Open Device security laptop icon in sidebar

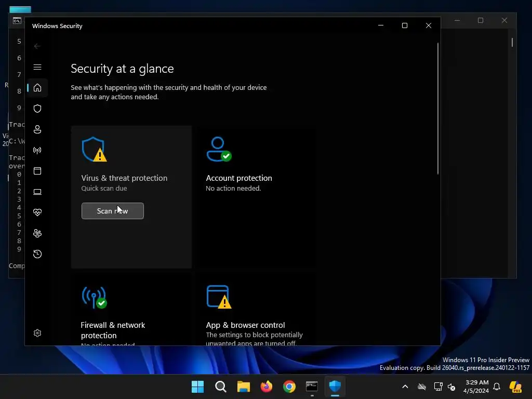[37, 192]
